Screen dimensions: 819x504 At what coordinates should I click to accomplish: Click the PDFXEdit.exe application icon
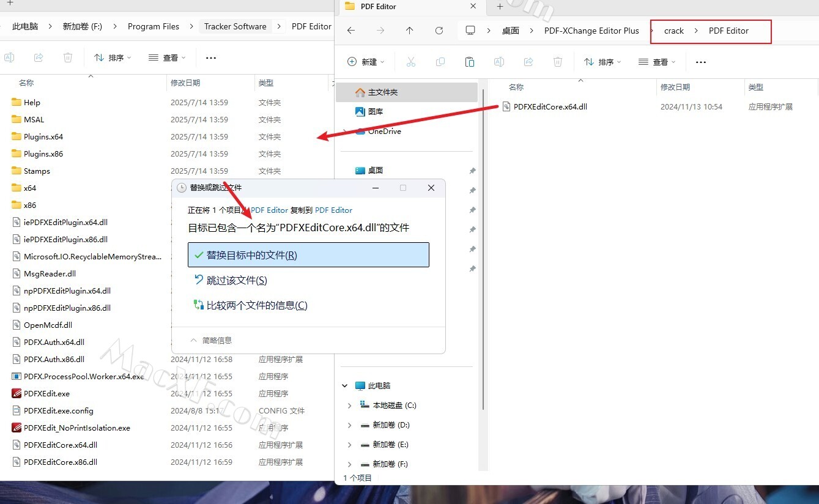click(x=17, y=393)
